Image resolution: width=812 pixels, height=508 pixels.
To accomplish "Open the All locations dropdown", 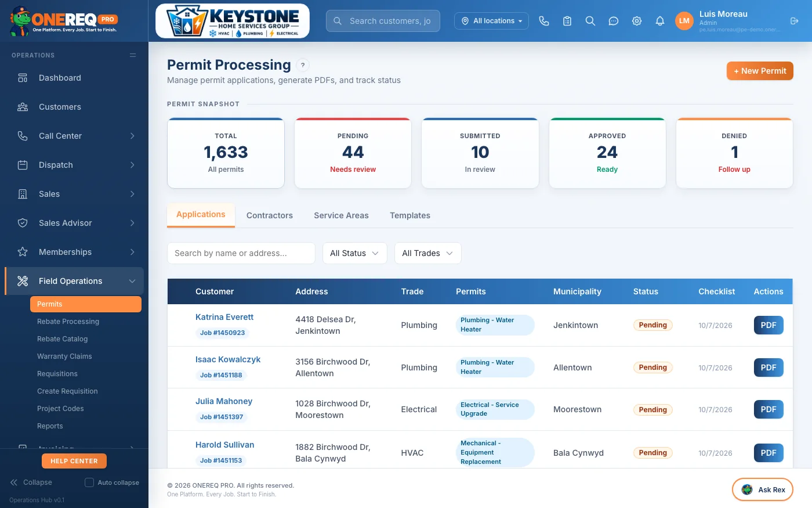I will click(492, 21).
